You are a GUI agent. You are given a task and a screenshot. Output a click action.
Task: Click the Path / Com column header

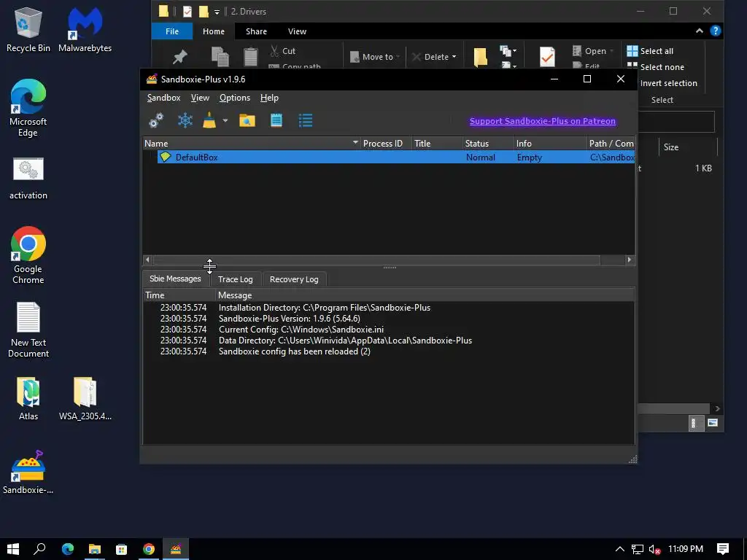tap(611, 144)
